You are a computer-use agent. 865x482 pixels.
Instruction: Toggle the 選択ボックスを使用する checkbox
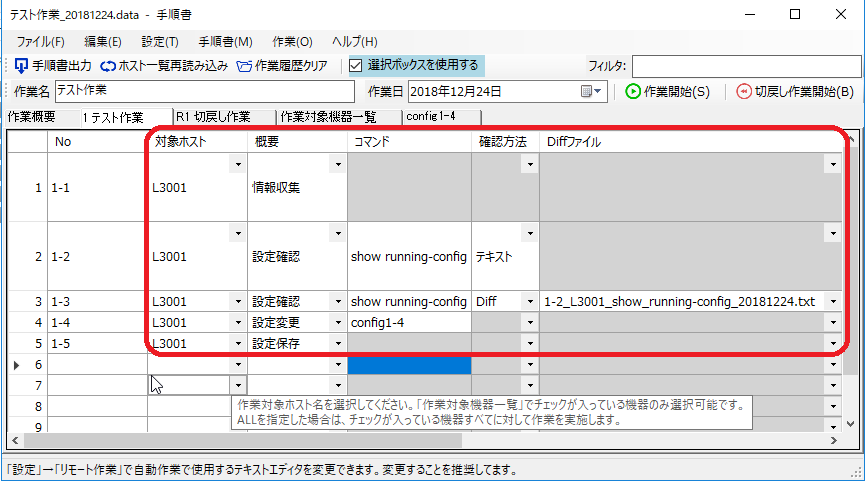point(355,66)
